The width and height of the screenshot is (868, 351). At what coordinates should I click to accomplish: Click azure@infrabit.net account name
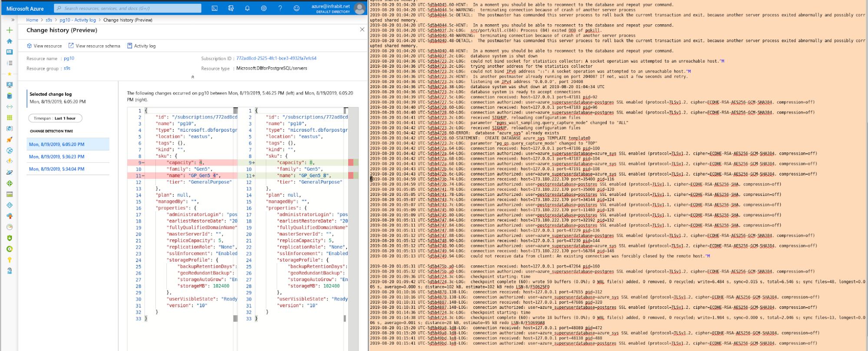330,6
